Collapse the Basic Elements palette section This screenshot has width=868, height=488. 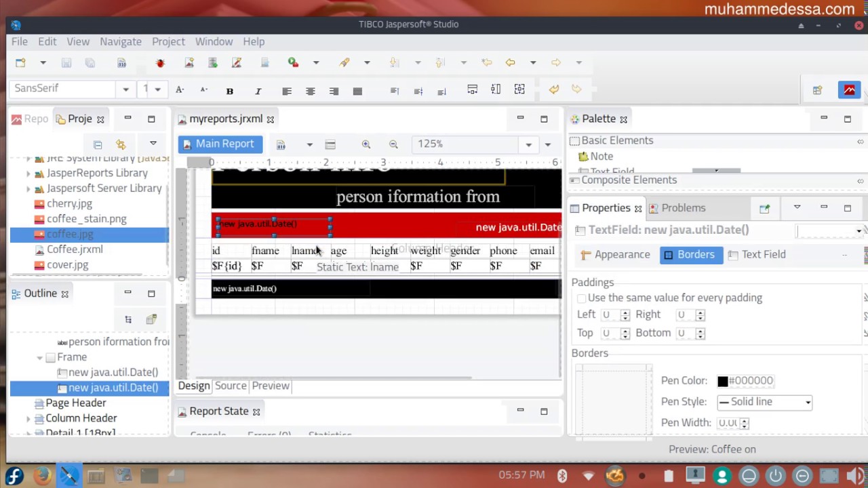861,141
